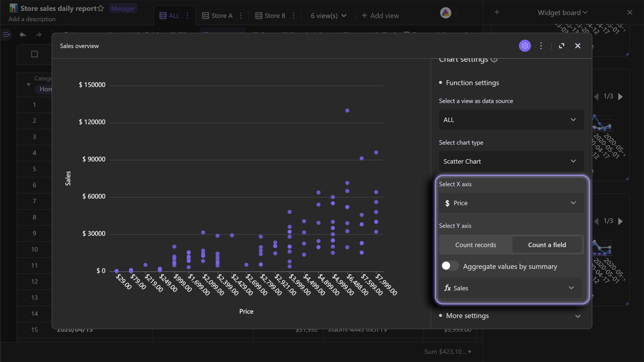Screen dimensions: 644x362
Task: Expand the More settings section
Action: 510,316
